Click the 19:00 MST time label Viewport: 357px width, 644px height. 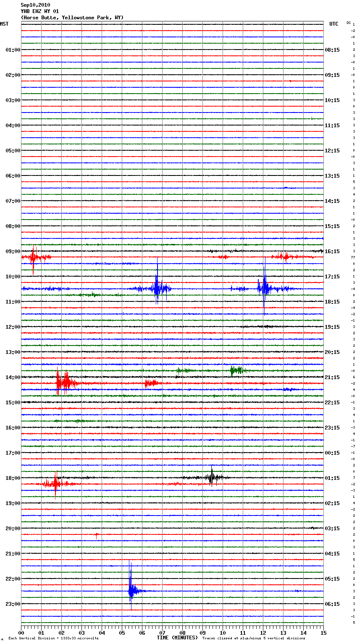pyautogui.click(x=13, y=503)
